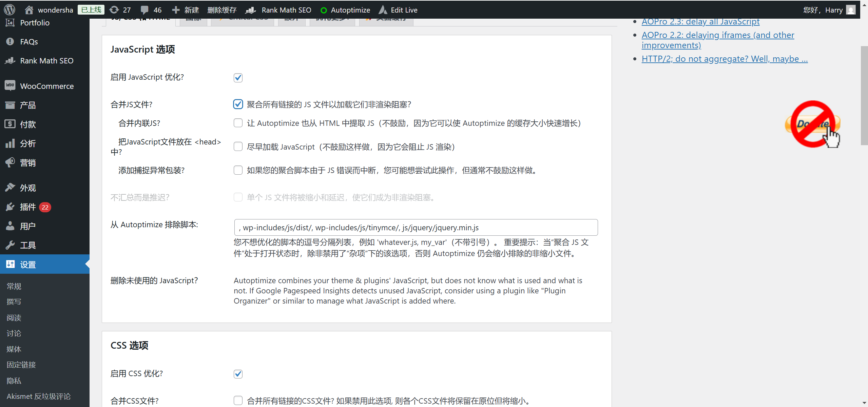This screenshot has height=407, width=868.
Task: Uncheck 启用 JavaScript 优化 checkbox
Action: pos(238,77)
